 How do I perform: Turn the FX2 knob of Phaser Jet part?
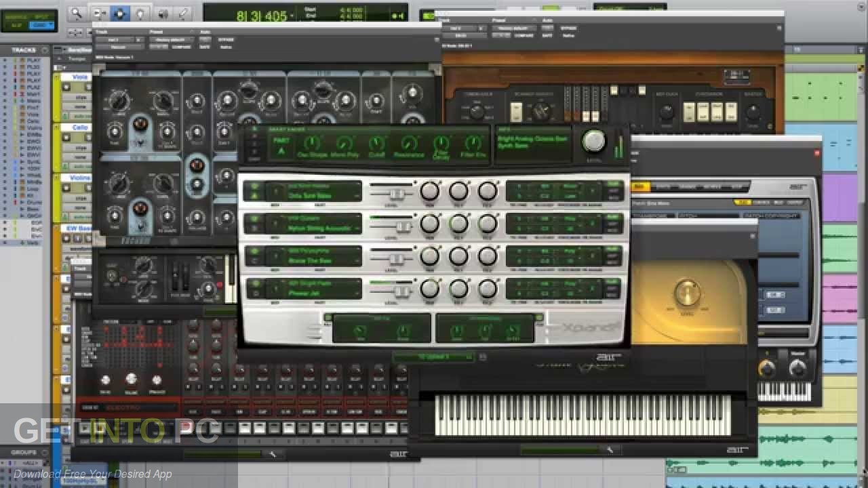point(488,288)
